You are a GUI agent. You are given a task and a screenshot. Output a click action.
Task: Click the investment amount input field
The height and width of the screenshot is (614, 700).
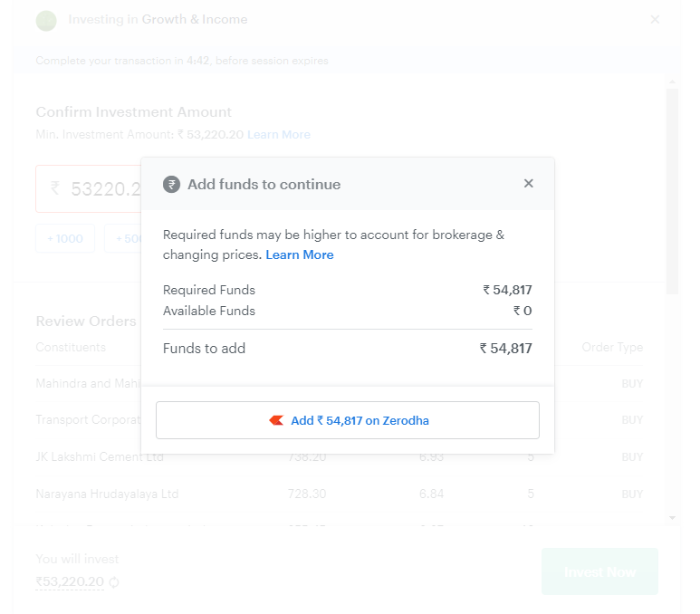89,188
